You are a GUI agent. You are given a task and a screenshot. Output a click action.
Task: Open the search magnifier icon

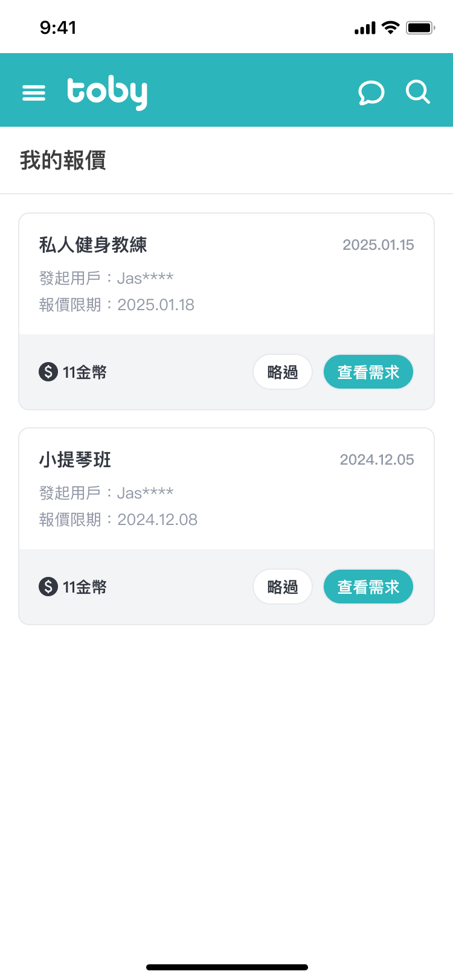pyautogui.click(x=417, y=92)
